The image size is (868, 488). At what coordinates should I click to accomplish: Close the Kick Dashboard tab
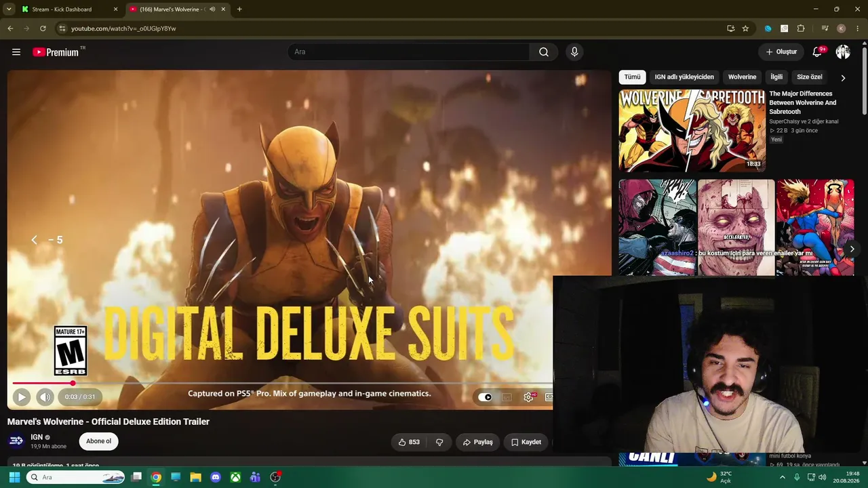[115, 9]
